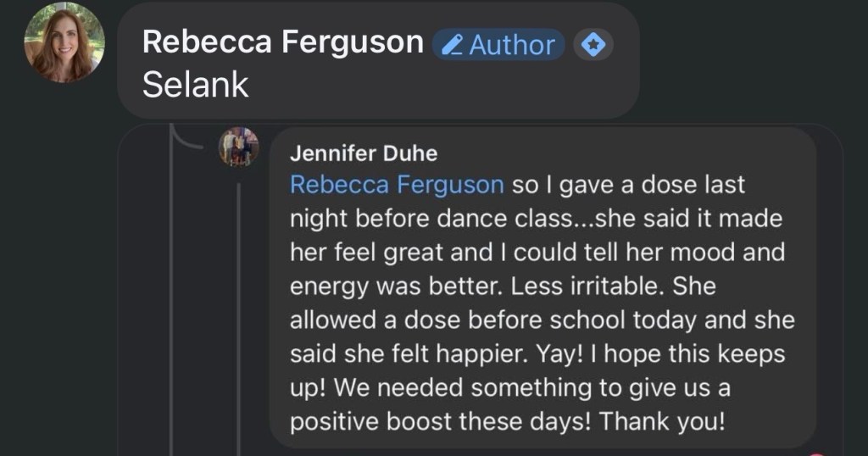Open Jennifer Duhe's profile picture
Screen dimensions: 868x456
pyautogui.click(x=238, y=147)
